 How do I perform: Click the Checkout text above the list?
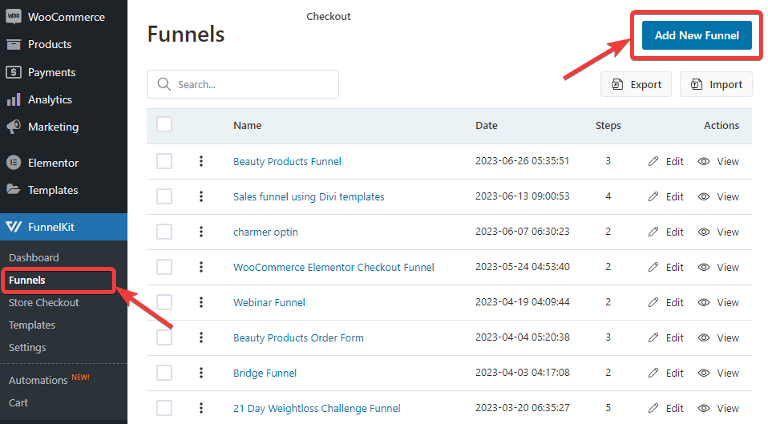coord(328,16)
